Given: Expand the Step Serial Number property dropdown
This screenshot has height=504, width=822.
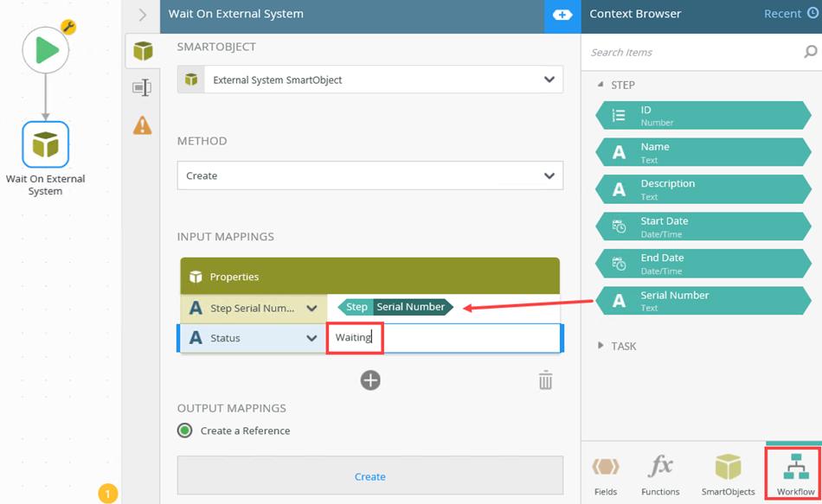Looking at the screenshot, I should click(311, 308).
